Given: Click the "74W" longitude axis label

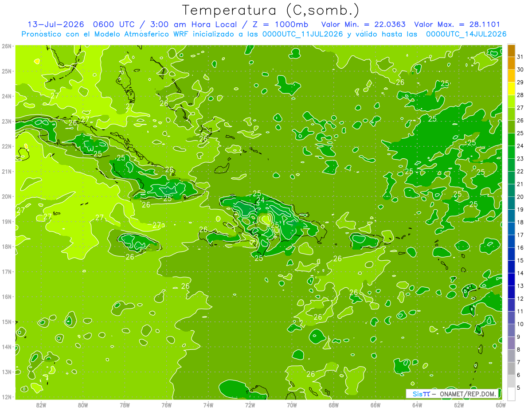Looking at the screenshot, I should tap(208, 405).
